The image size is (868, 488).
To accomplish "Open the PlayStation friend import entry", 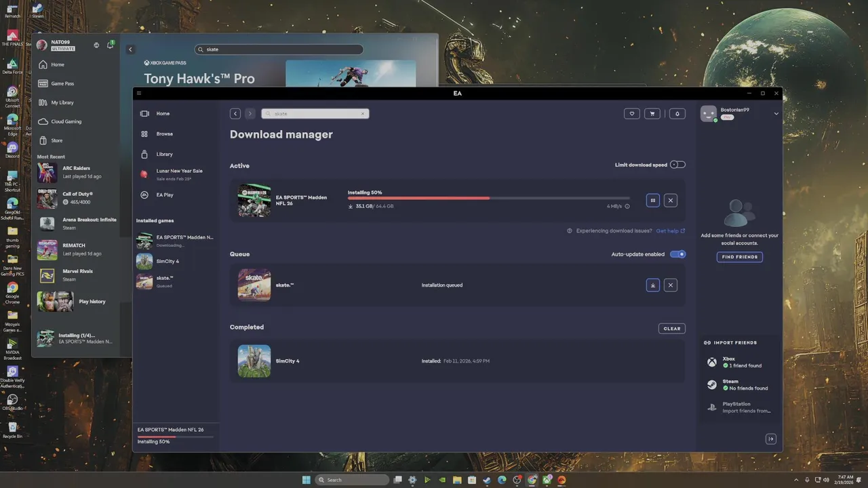I will (x=739, y=407).
